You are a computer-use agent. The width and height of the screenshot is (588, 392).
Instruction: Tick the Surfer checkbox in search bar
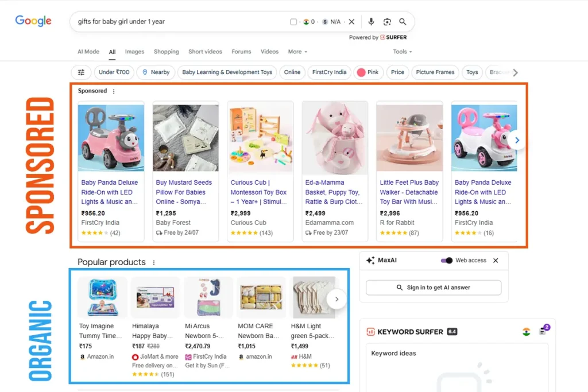pos(293,22)
